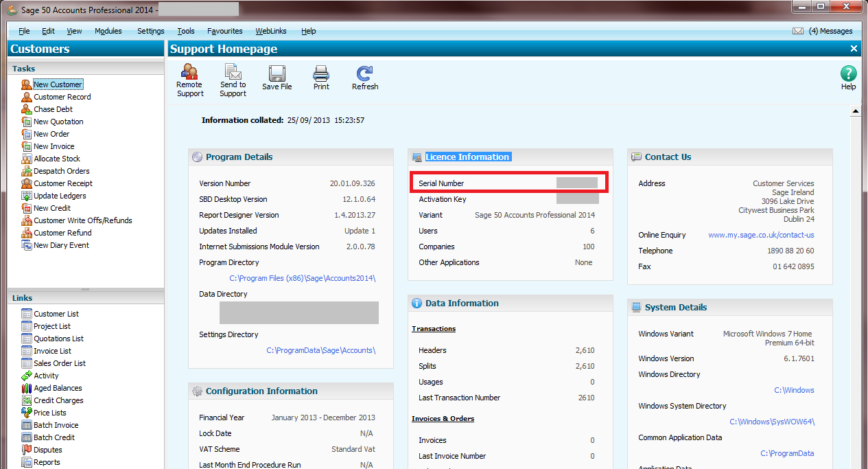Click the (4) Messages text

(831, 31)
